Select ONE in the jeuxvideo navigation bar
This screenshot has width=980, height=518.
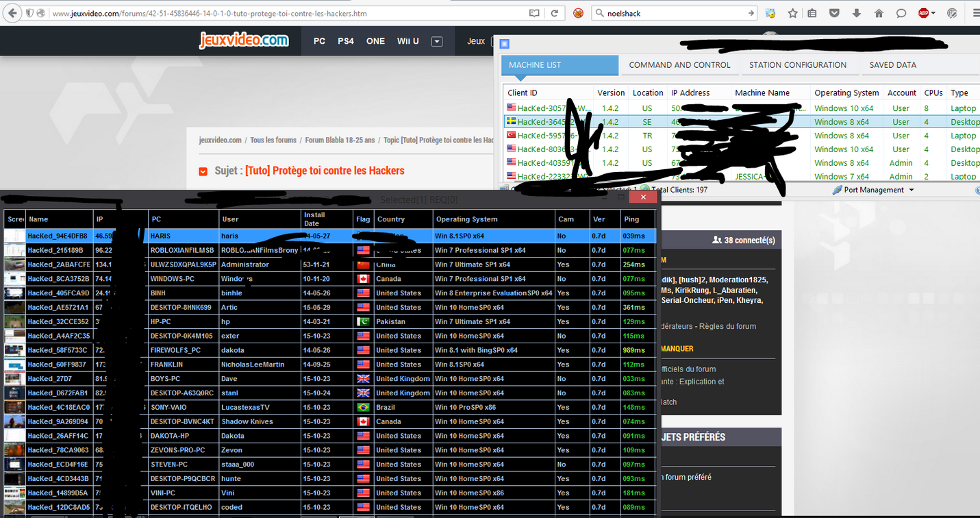pyautogui.click(x=376, y=41)
